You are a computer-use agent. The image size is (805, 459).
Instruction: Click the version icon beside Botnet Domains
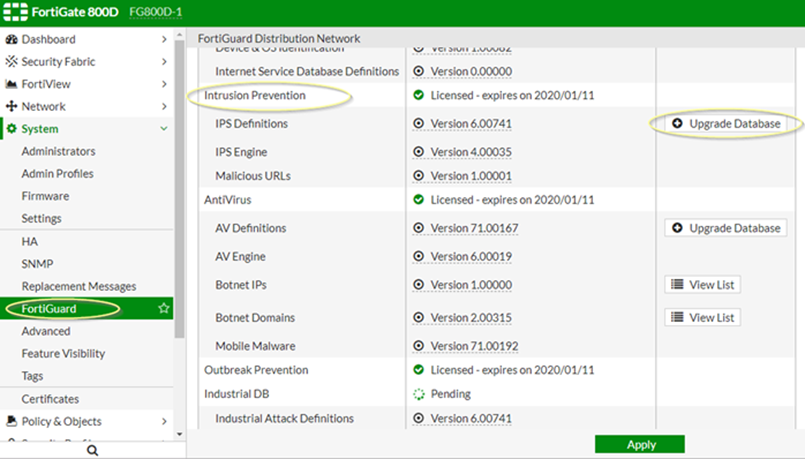click(x=419, y=317)
